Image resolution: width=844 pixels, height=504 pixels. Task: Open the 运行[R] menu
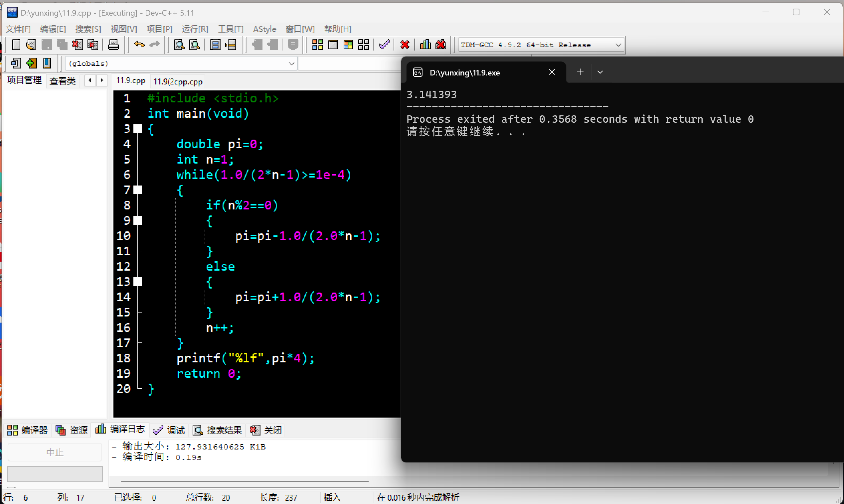[195, 29]
